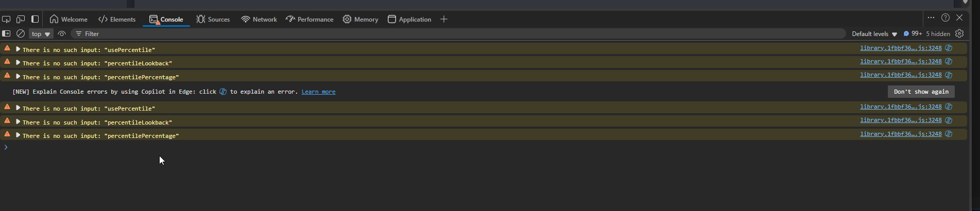Image resolution: width=980 pixels, height=211 pixels.
Task: Open the customize DevTools ellipsis menu
Action: (931, 17)
